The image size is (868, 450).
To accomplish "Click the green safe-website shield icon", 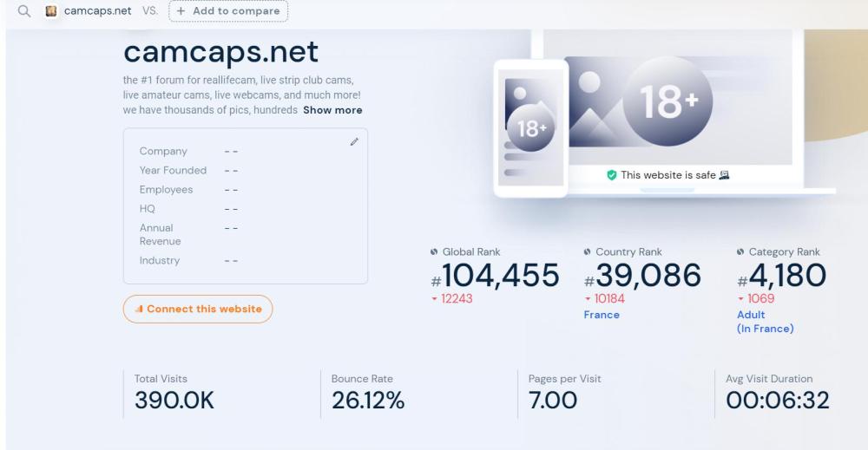I will [x=613, y=174].
